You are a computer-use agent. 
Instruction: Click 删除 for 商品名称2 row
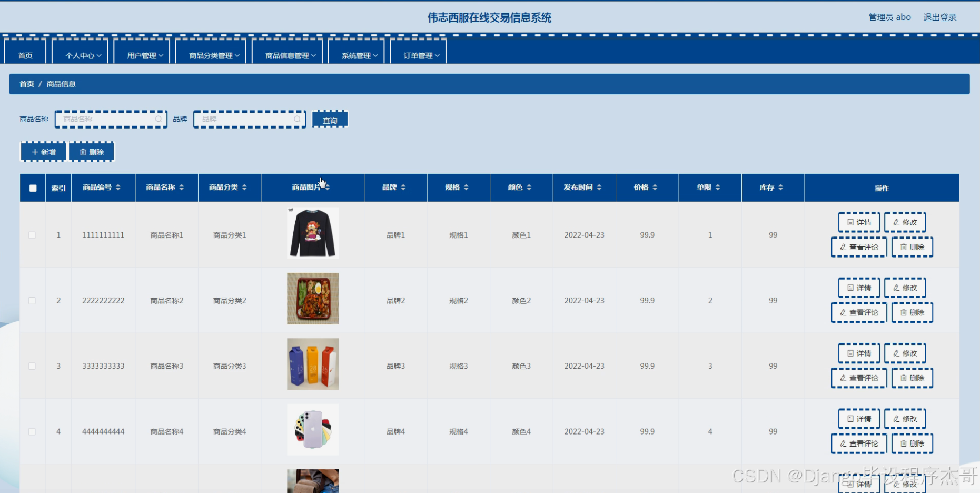coord(912,312)
